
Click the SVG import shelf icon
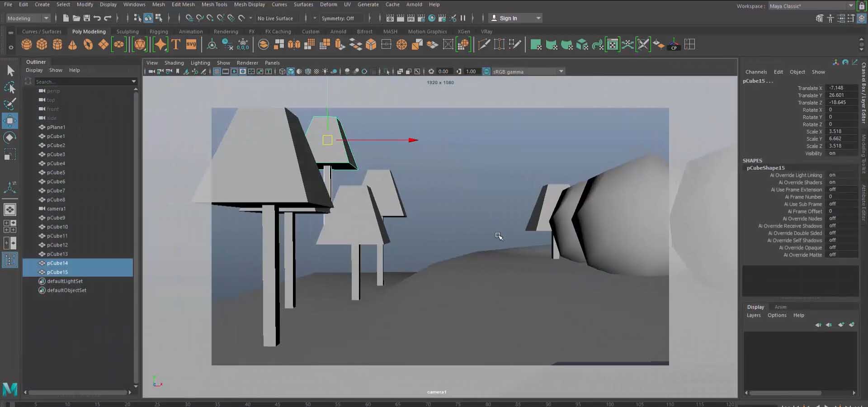pyautogui.click(x=191, y=44)
